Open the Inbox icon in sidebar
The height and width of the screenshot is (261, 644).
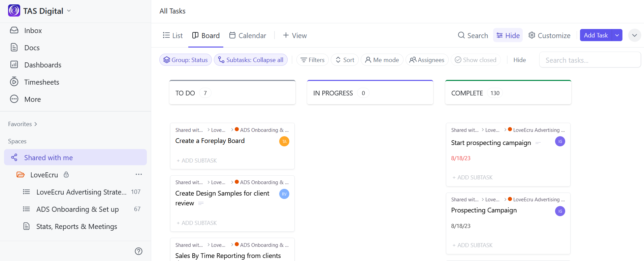[14, 30]
